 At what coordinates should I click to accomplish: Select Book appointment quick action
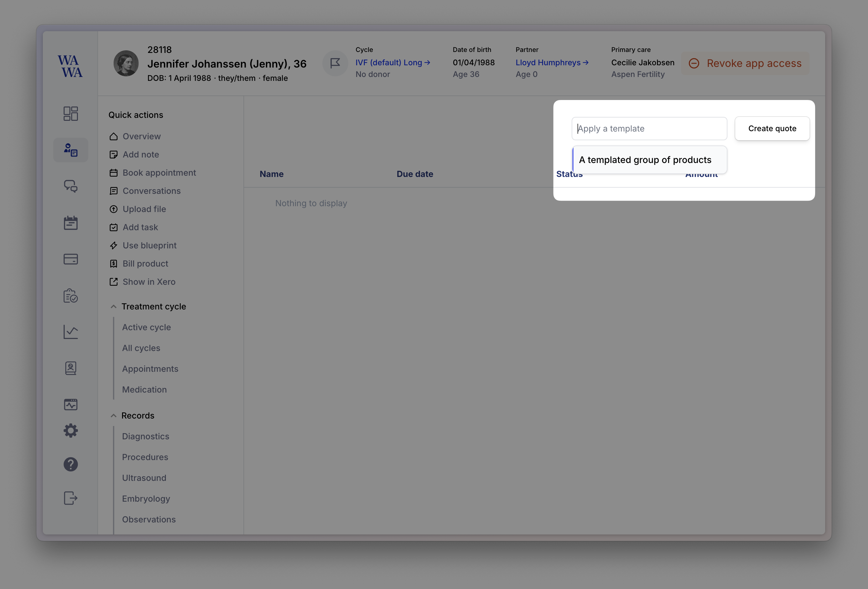pos(159,172)
